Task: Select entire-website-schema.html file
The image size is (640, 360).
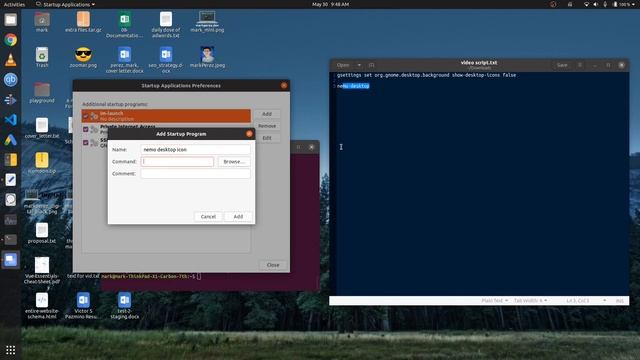Action: tap(42, 306)
